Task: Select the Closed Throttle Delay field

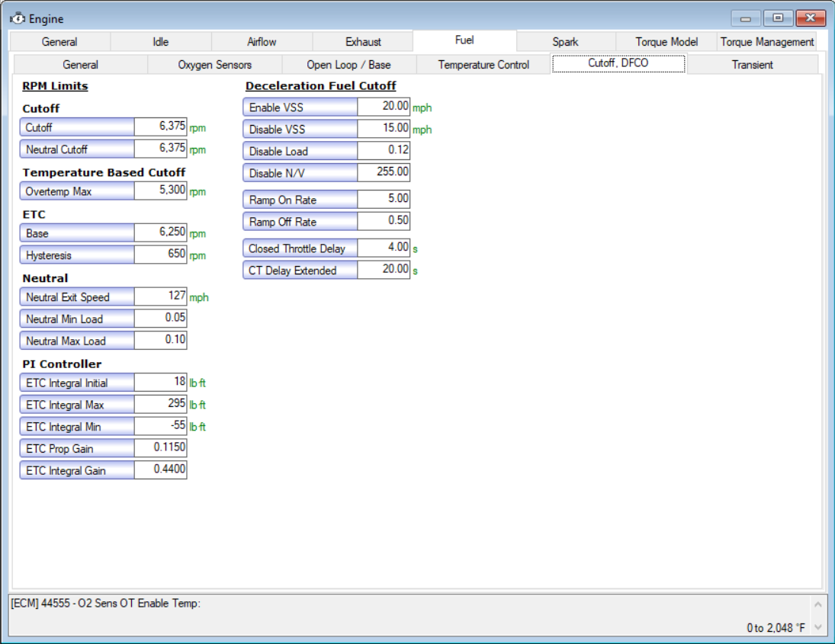Action: pos(384,248)
